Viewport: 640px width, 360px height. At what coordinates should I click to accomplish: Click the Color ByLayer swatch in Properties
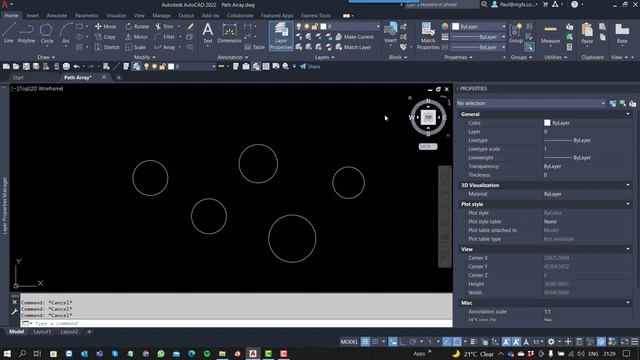547,123
